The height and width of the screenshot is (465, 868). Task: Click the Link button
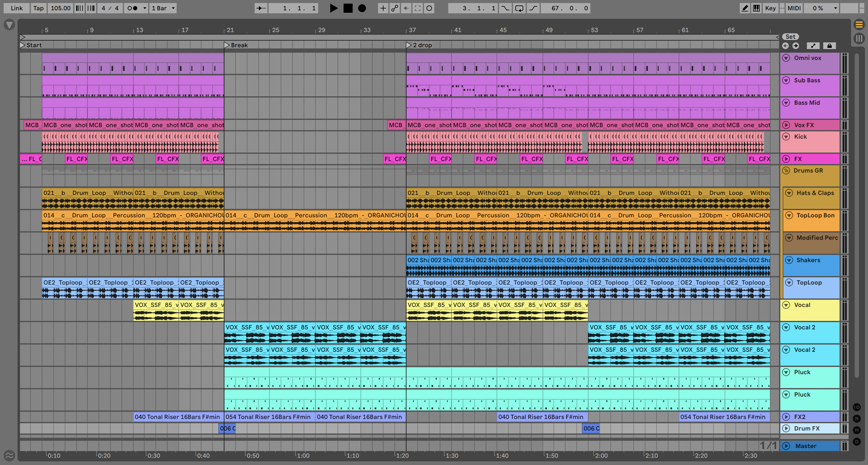click(17, 8)
